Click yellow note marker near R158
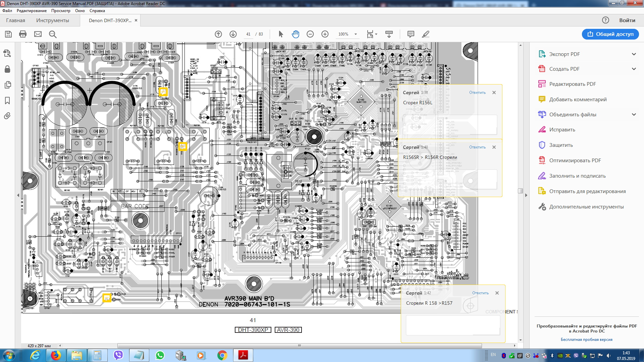The width and height of the screenshot is (644, 362). click(107, 298)
